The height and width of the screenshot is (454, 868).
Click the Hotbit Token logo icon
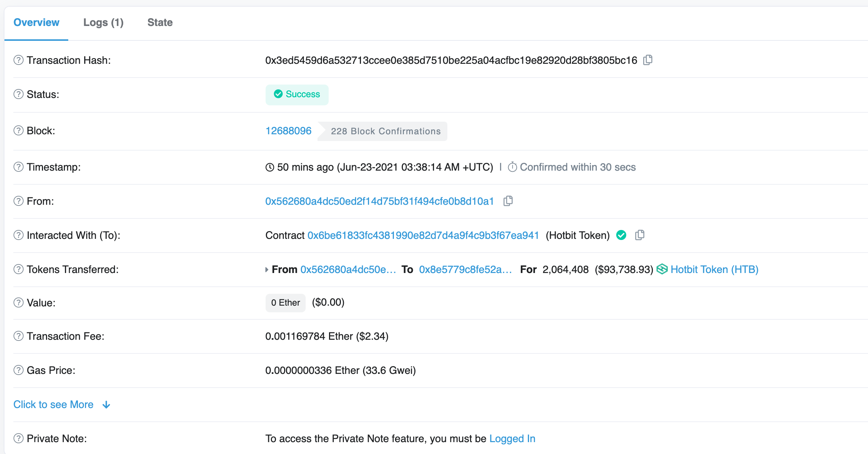(662, 269)
